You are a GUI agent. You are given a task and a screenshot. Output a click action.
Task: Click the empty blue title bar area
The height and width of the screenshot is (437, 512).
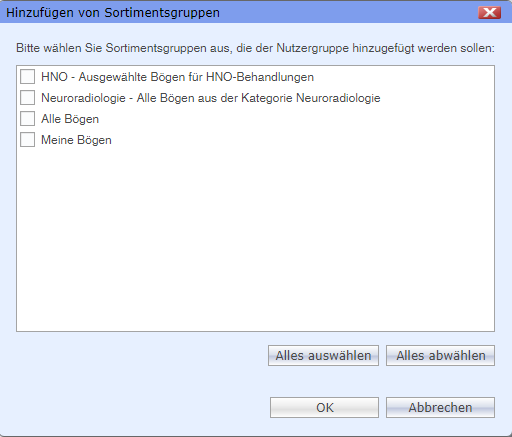click(347, 13)
